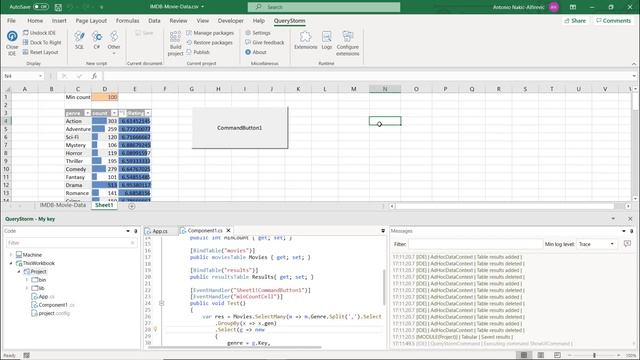The image size is (640, 360).
Task: Open App.cs in the code tree
Action: [x=43, y=297]
